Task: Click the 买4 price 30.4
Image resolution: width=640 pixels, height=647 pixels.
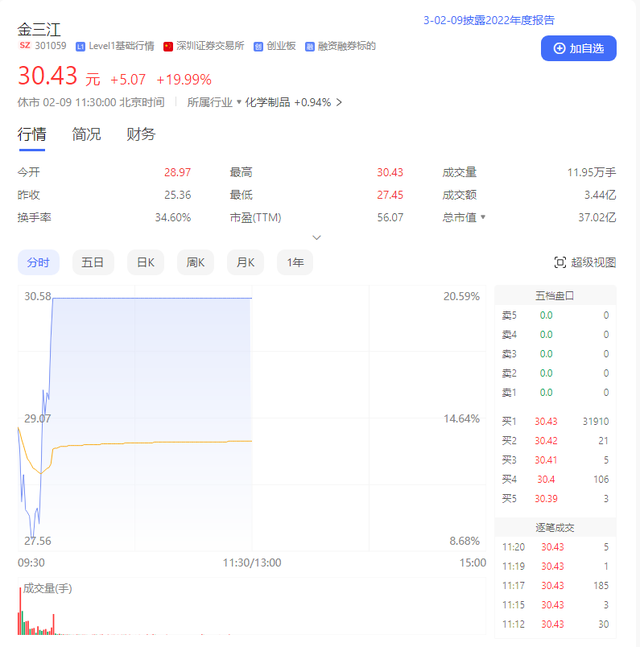Action: 546,479
